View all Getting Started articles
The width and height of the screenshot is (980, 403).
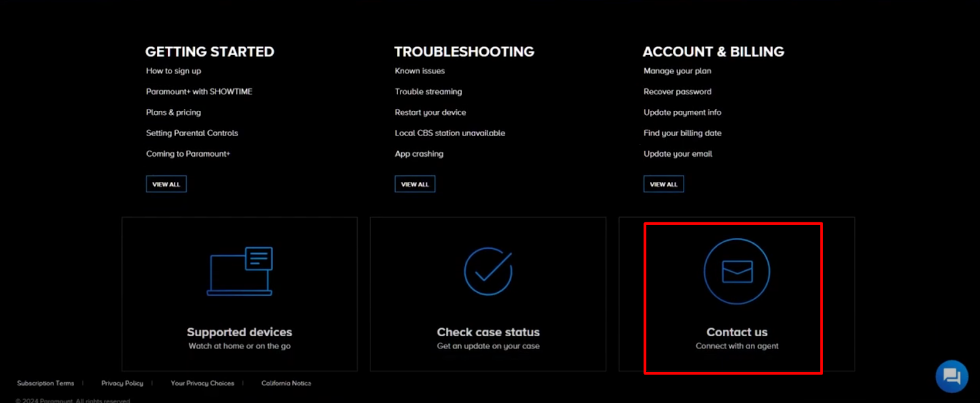pyautogui.click(x=166, y=184)
